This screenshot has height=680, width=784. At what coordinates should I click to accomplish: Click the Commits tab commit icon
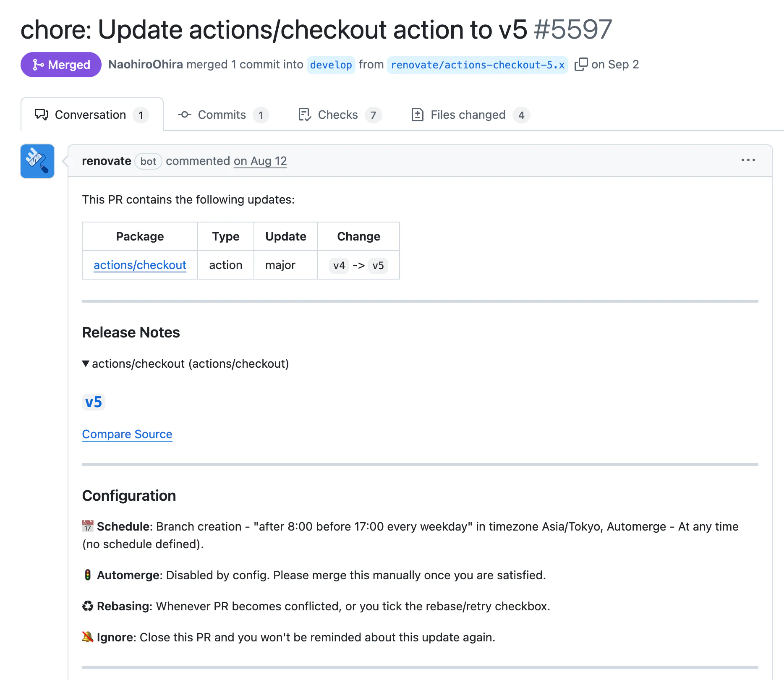point(185,115)
